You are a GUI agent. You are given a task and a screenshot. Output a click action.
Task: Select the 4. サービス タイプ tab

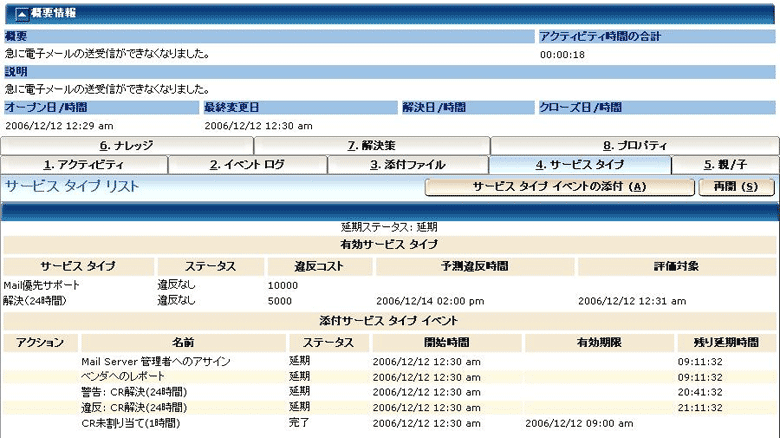coord(580,165)
